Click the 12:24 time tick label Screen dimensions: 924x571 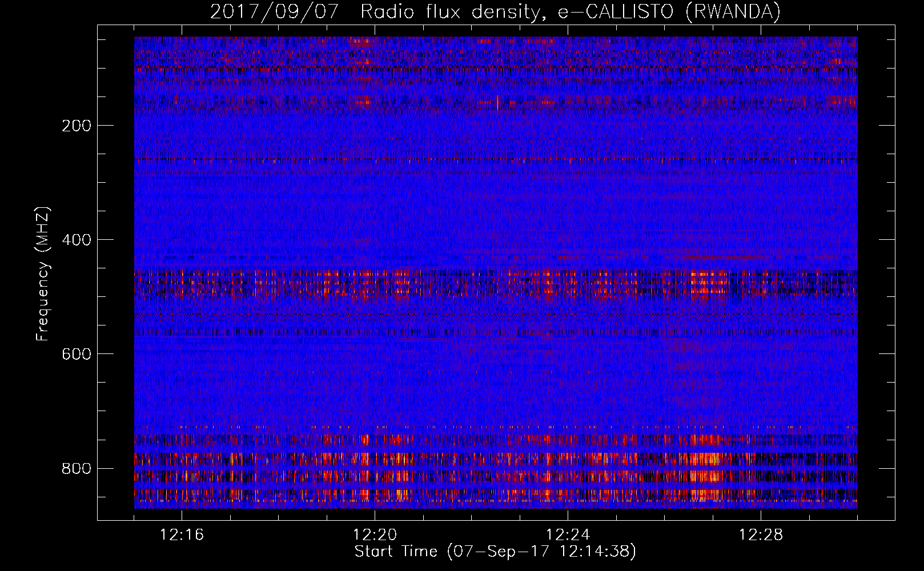[x=568, y=535]
